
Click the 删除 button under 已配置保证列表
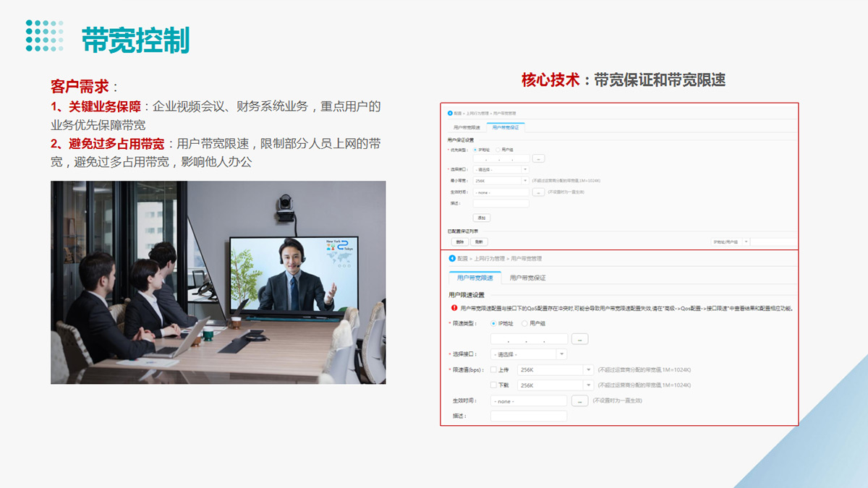coord(459,241)
